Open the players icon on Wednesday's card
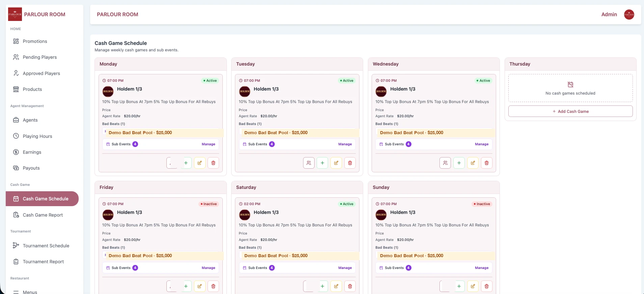The image size is (644, 294). pyautogui.click(x=445, y=163)
